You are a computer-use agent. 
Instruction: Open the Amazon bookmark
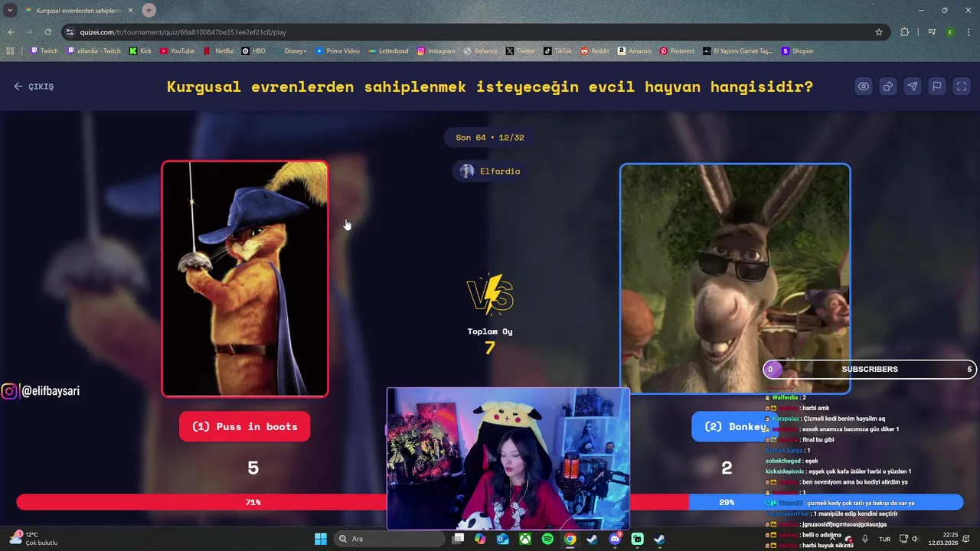pos(635,51)
